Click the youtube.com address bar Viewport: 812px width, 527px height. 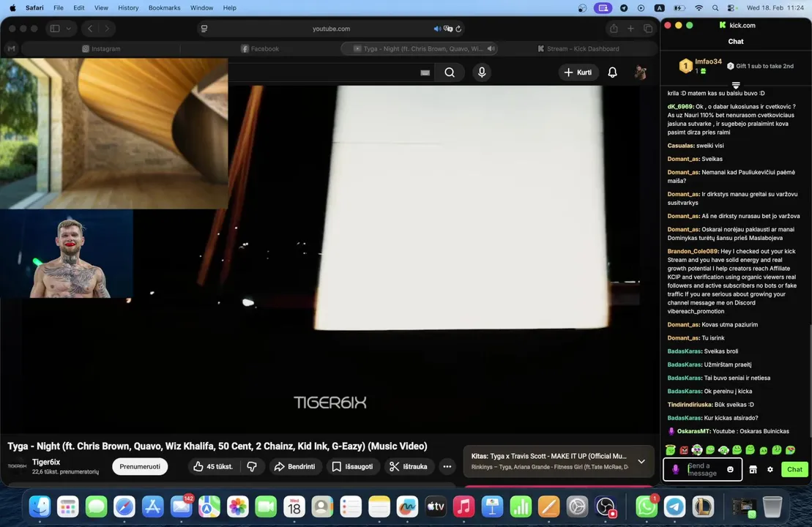(332, 29)
